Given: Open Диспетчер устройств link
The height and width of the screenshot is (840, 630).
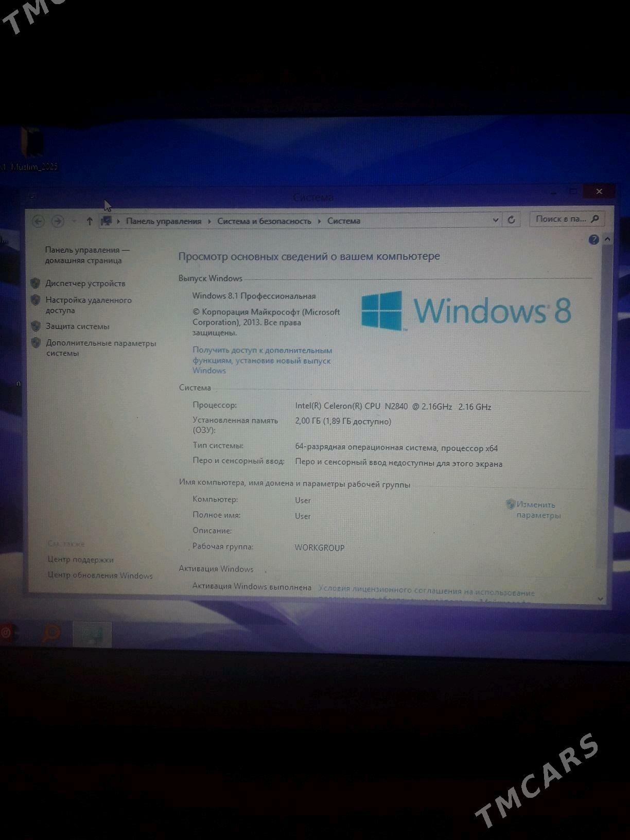Looking at the screenshot, I should pos(85,284).
